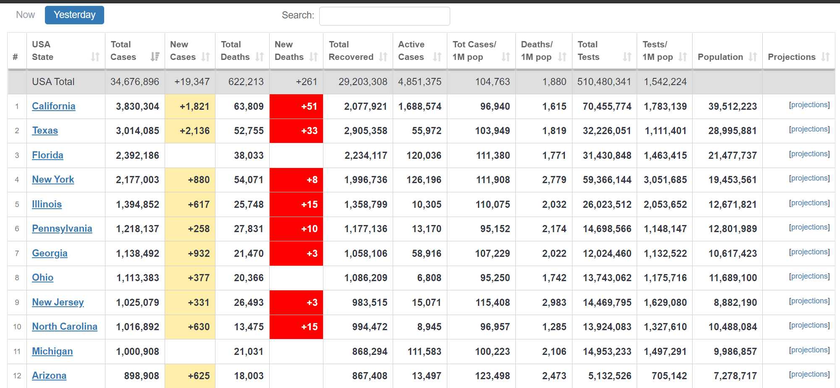The image size is (840, 388).
Task: Select the Yesterday tab
Action: tap(74, 15)
